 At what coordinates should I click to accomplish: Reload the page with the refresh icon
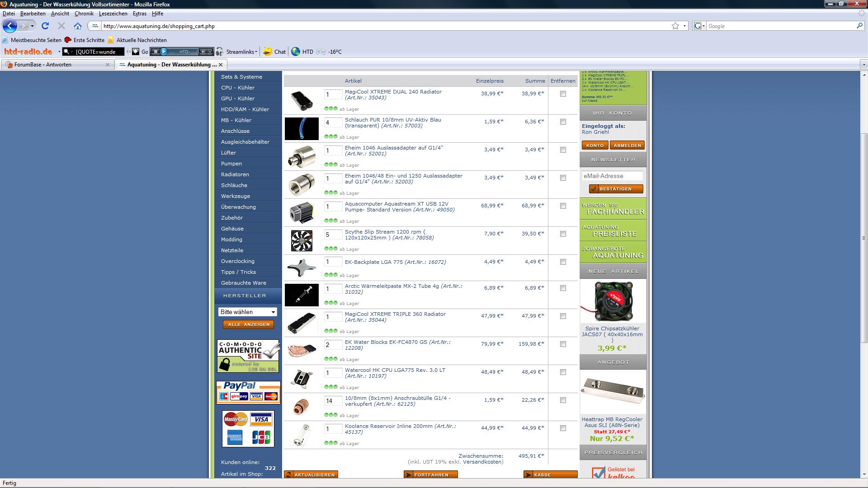click(x=45, y=26)
